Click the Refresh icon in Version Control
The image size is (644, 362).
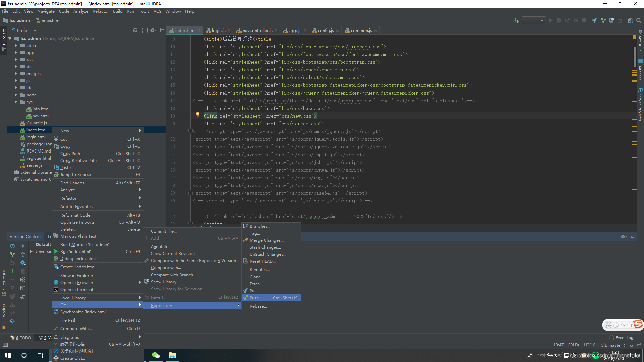(x=12, y=246)
